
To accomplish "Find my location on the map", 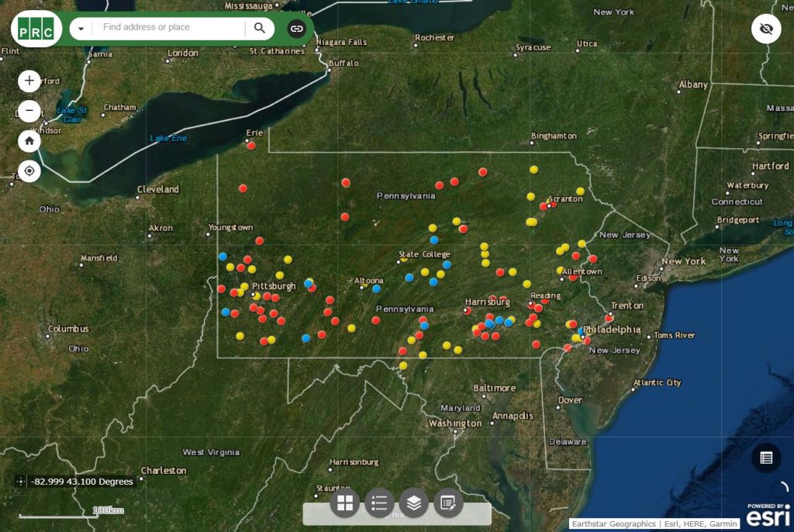I will click(29, 171).
